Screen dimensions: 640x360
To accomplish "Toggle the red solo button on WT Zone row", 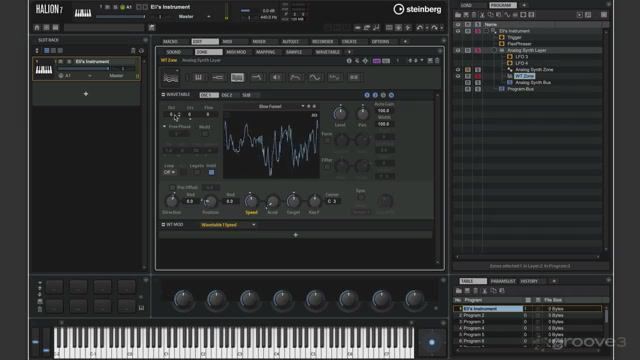I will pos(478,76).
